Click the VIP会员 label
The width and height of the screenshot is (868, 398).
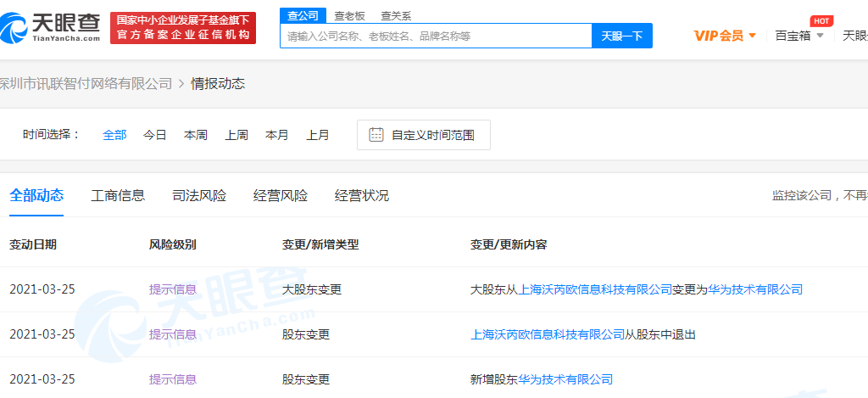[x=719, y=36]
